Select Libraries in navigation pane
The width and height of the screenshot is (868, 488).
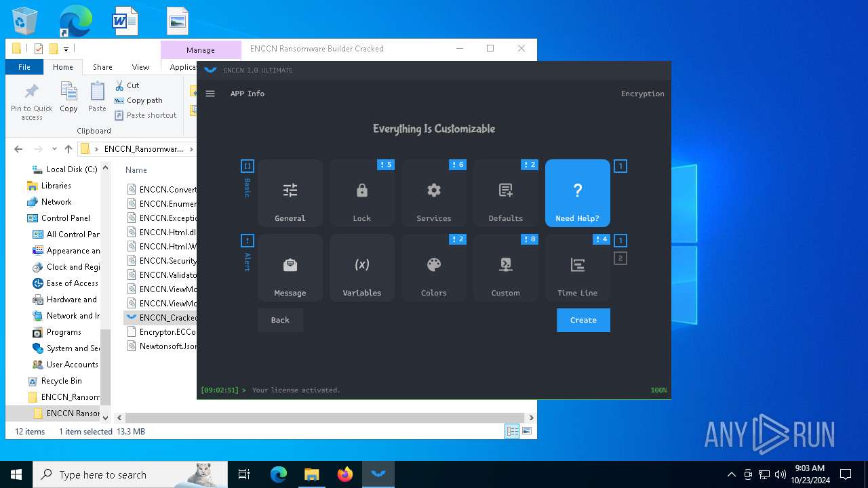click(49, 186)
